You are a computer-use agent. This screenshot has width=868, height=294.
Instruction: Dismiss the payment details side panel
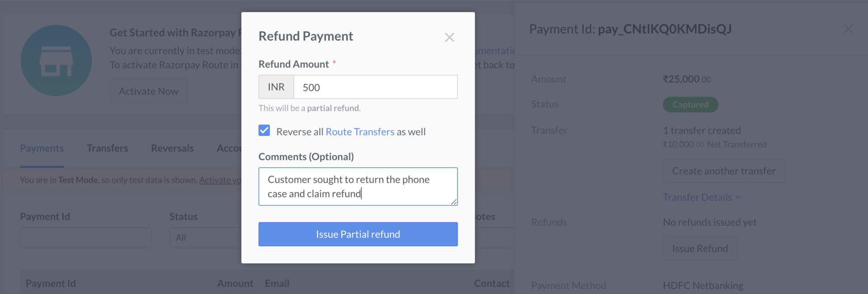pyautogui.click(x=848, y=28)
